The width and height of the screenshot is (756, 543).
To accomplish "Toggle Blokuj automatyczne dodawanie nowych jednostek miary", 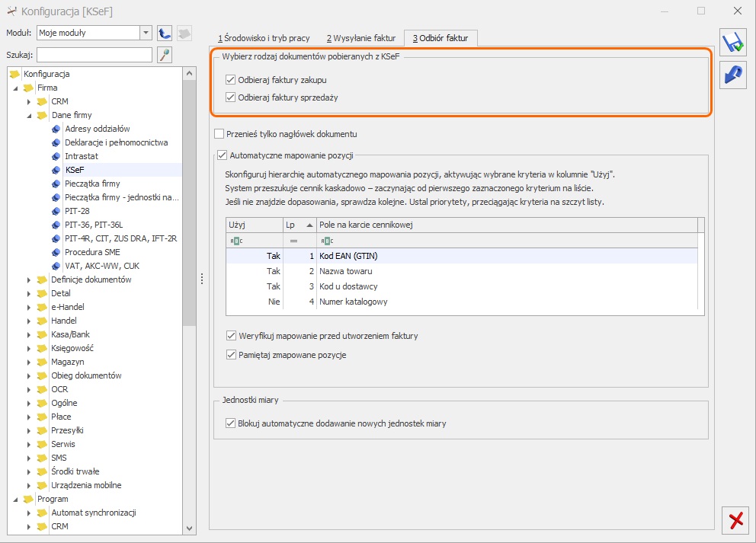I will [x=230, y=423].
